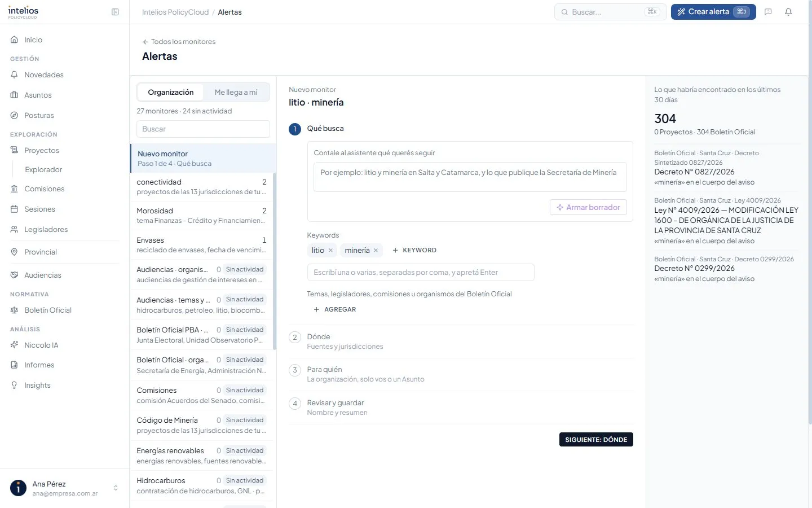Image resolution: width=812 pixels, height=508 pixels.
Task: Focus the global Buscar search field
Action: coord(611,12)
